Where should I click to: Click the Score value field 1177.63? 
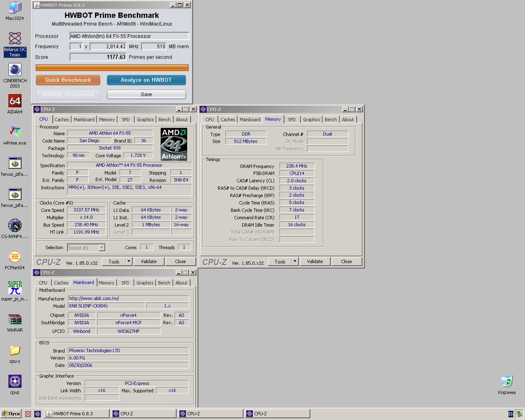[98, 57]
